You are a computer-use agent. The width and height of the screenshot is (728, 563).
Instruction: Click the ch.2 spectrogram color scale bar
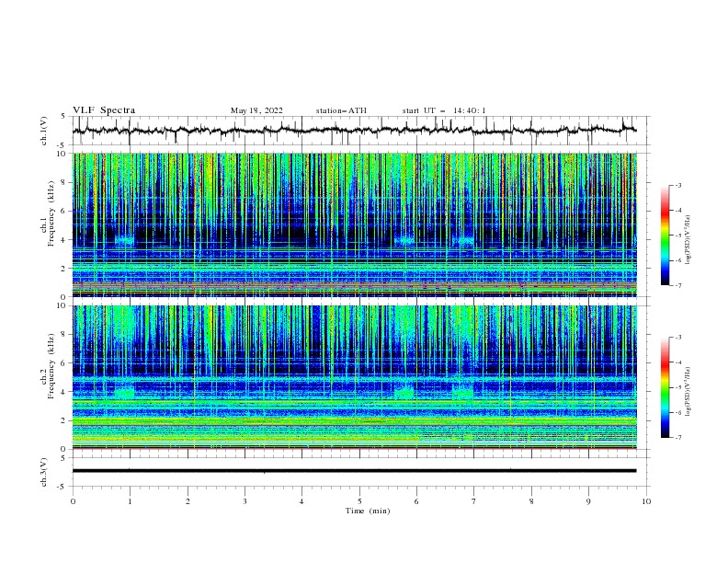(665, 387)
